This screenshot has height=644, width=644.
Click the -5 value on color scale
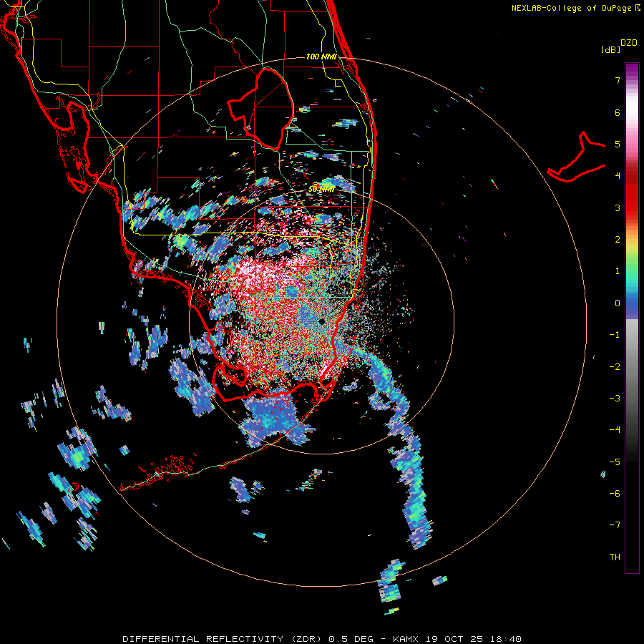pos(615,462)
